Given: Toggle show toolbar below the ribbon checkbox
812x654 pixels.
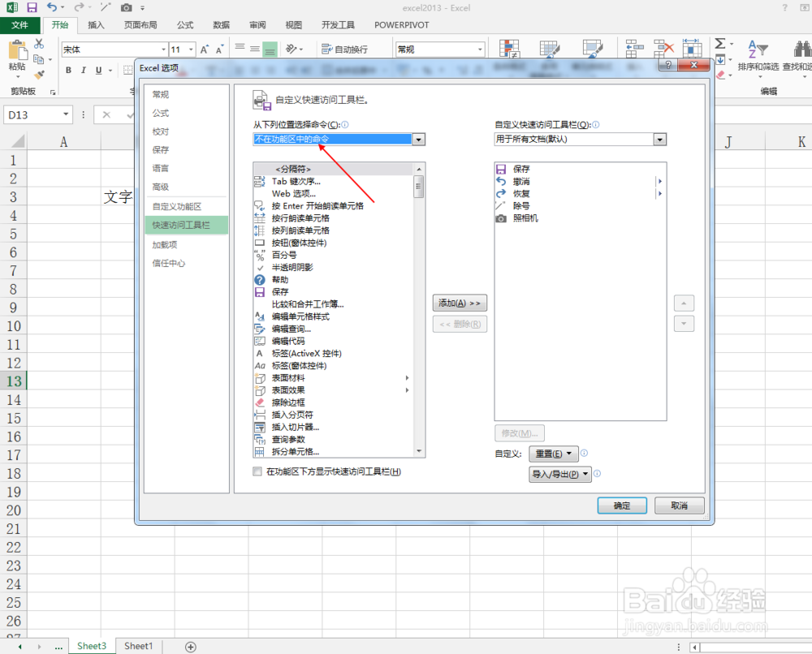Looking at the screenshot, I should click(257, 471).
